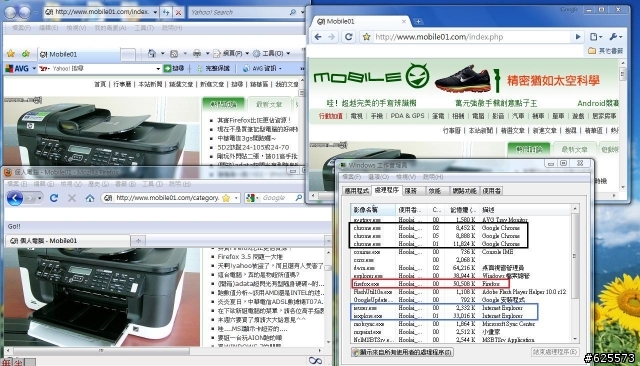The height and width of the screenshot is (366, 640).
Task: Switch to Task Manager Applications tab
Action: (x=356, y=191)
